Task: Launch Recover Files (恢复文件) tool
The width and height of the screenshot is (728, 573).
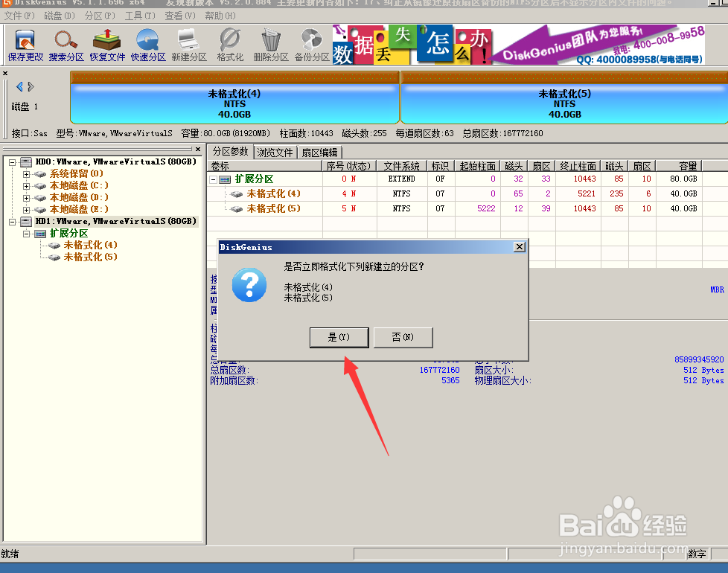Action: pyautogui.click(x=107, y=45)
